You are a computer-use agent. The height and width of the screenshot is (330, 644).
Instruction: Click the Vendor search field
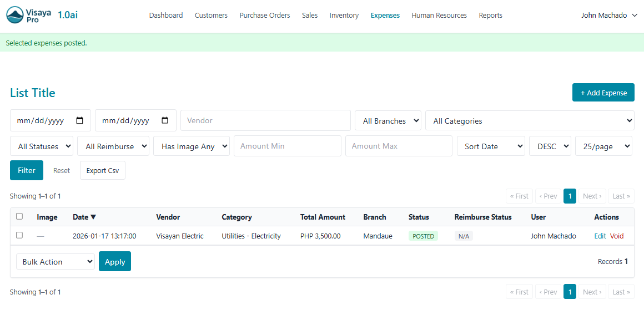[265, 120]
